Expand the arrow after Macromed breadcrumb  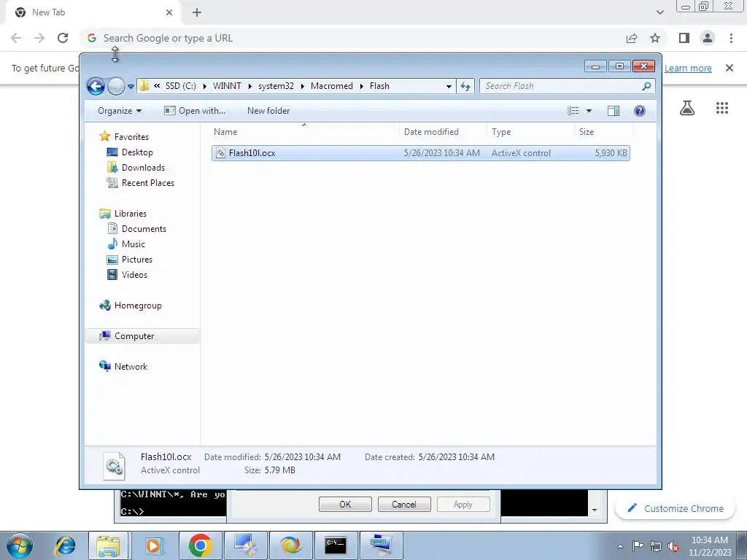362,86
